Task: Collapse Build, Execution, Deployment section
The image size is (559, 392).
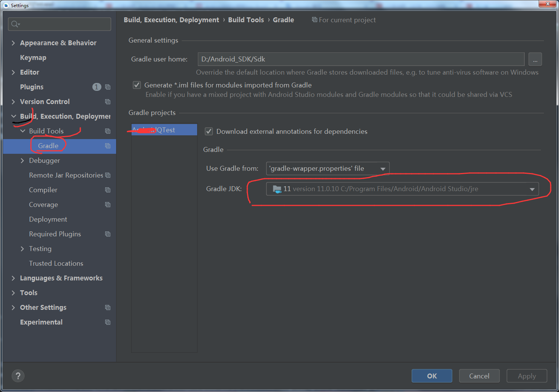Action: coord(14,116)
